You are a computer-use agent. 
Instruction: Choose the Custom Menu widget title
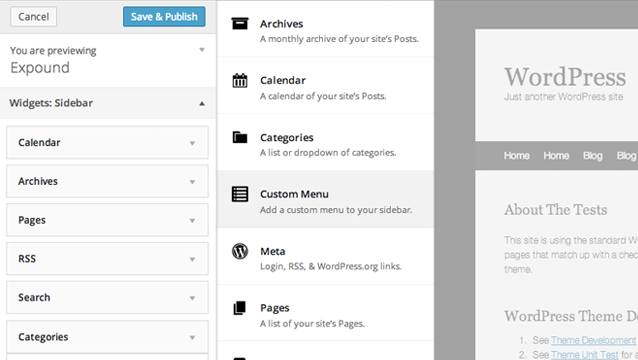click(x=294, y=194)
